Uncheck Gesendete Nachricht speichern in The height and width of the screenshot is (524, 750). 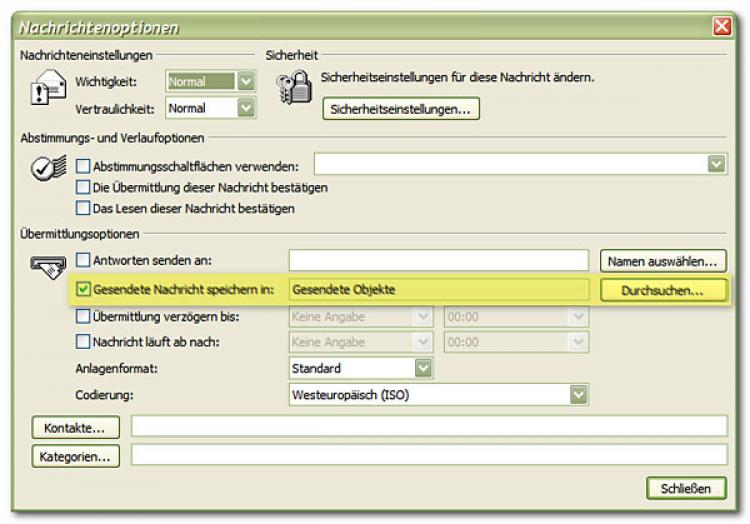point(84,289)
